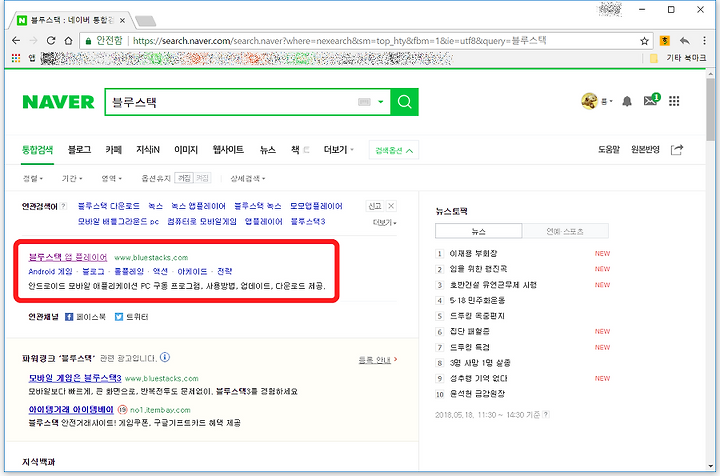Click the user profile avatar
The image size is (720, 476).
click(589, 101)
